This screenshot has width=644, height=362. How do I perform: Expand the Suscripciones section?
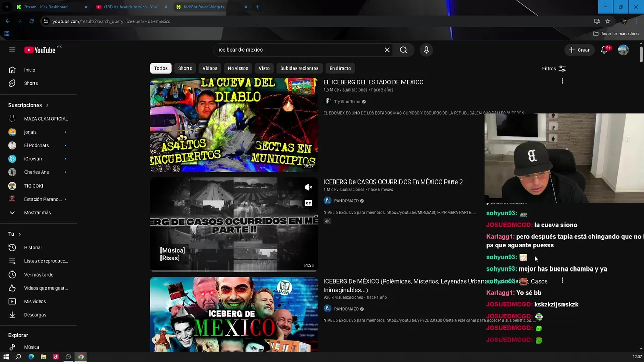[x=28, y=105]
